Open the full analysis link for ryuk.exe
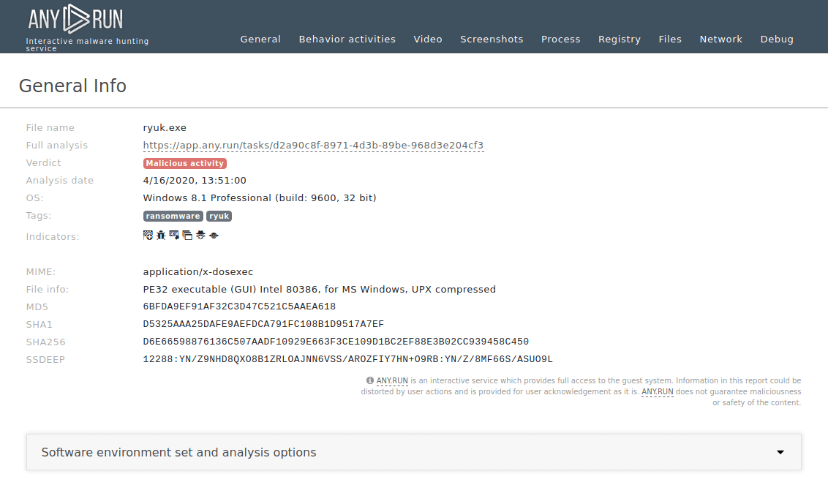 pos(313,145)
